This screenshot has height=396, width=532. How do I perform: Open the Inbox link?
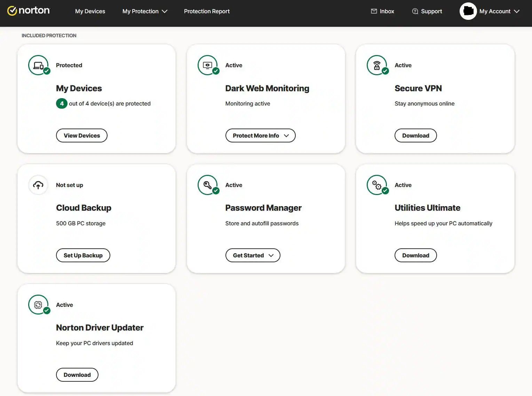click(x=382, y=11)
